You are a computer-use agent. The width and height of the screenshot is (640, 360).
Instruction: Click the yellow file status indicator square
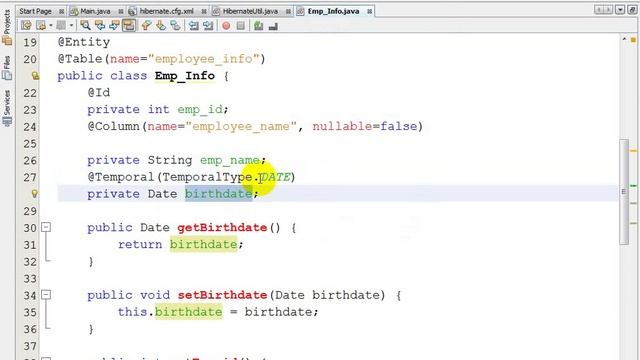(633, 40)
